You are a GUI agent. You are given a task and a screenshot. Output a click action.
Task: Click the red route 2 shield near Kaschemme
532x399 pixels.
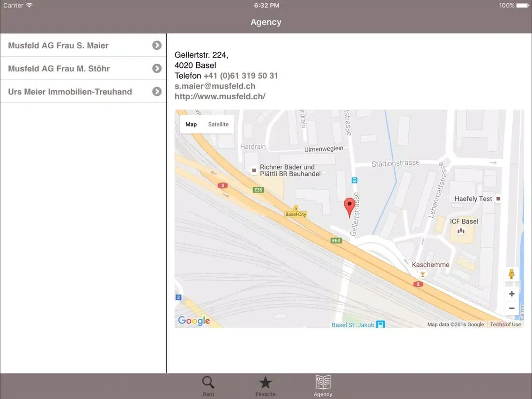[x=418, y=284]
